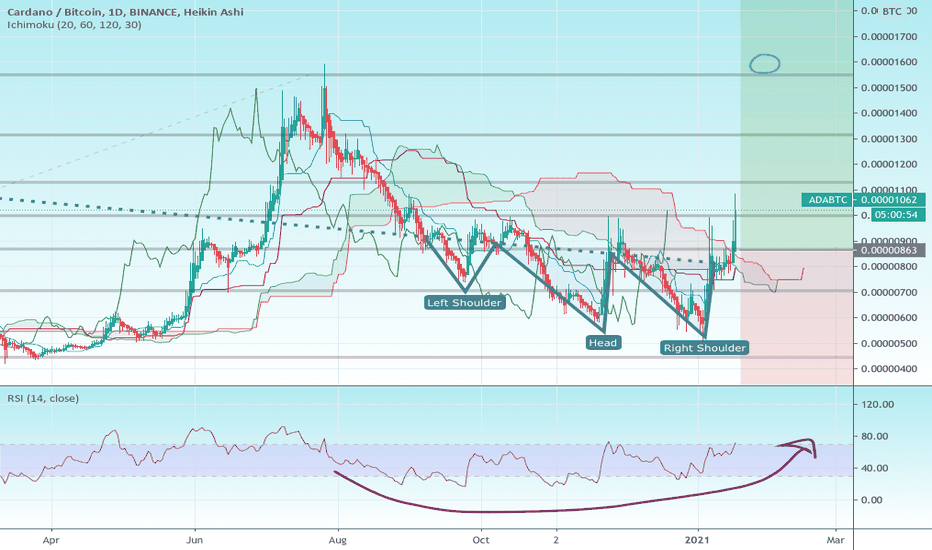Screen dimensions: 932x550
Task: Click the current price label 0.00001062
Action: (889, 200)
